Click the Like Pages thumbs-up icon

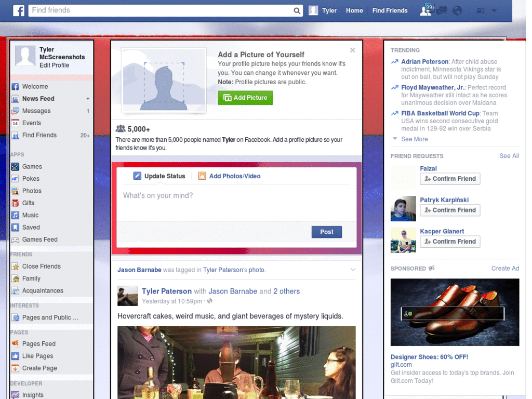pos(15,356)
